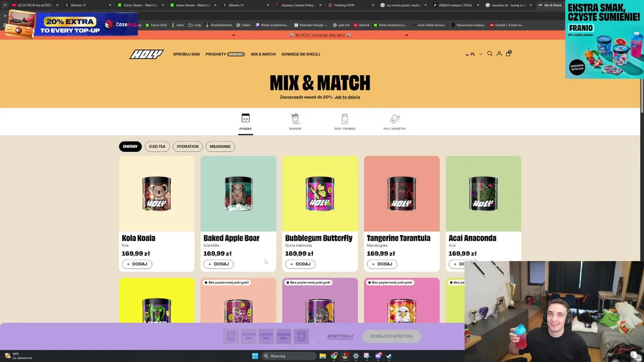This screenshot has width=644, height=362.
Task: Open the Baked Apple Boar can image
Action: pos(238,194)
